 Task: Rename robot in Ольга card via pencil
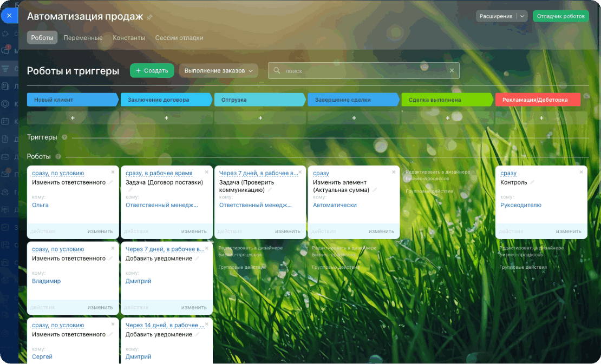pos(111,183)
